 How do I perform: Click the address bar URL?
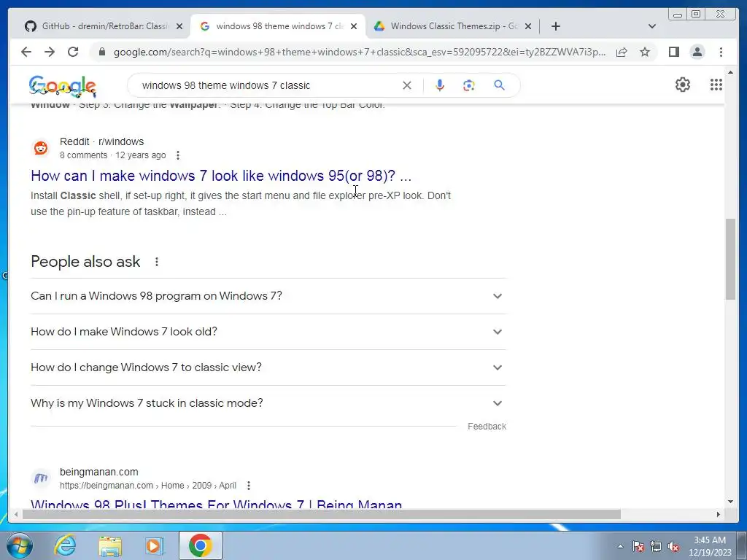[359, 52]
